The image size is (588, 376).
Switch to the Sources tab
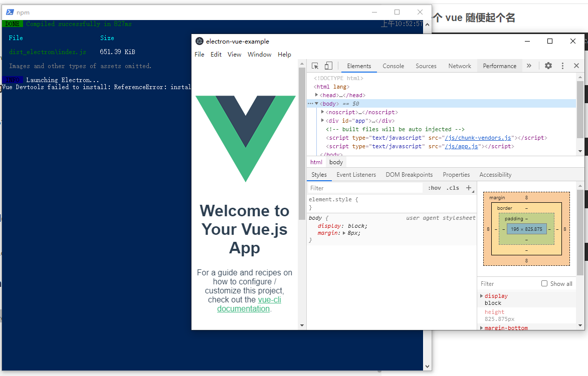coord(426,66)
